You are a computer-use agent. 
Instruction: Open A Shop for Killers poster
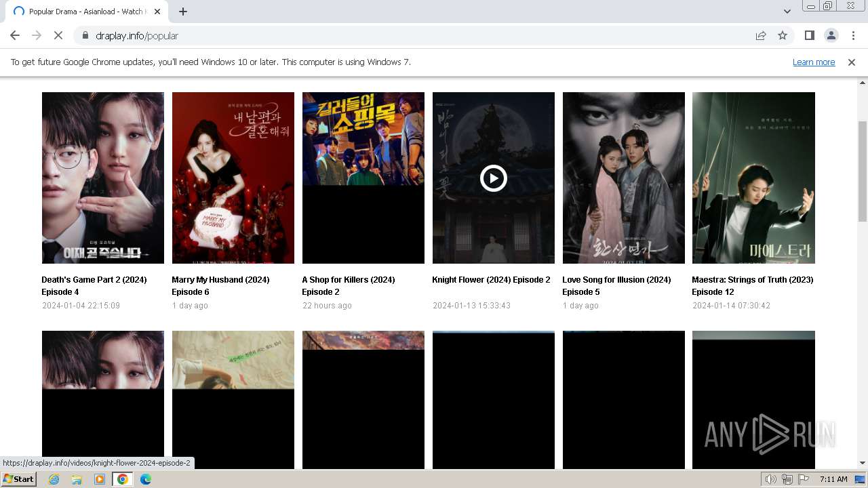[363, 178]
